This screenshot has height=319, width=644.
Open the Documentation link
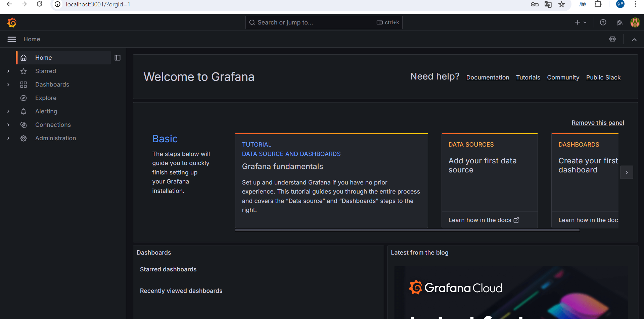(488, 77)
